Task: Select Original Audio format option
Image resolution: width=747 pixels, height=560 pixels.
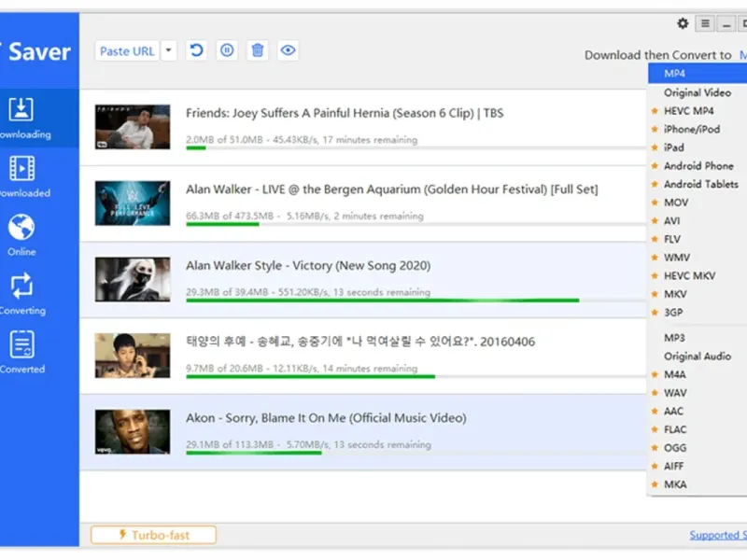Action: [x=698, y=357]
